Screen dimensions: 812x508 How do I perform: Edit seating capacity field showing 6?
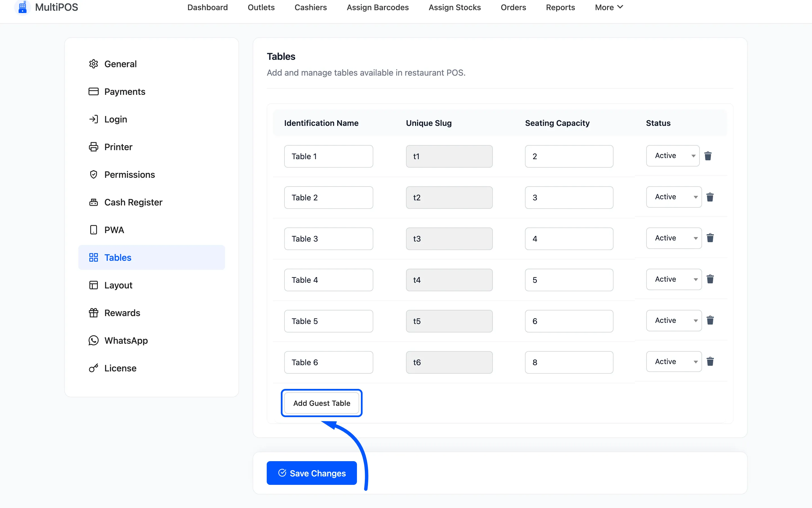click(x=569, y=321)
